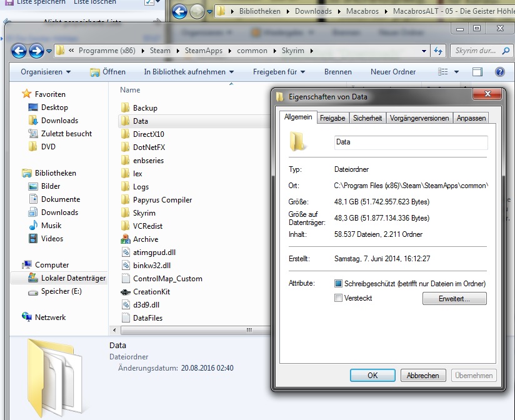Enable the Versteckt checkbox
515x420 pixels.
339,298
